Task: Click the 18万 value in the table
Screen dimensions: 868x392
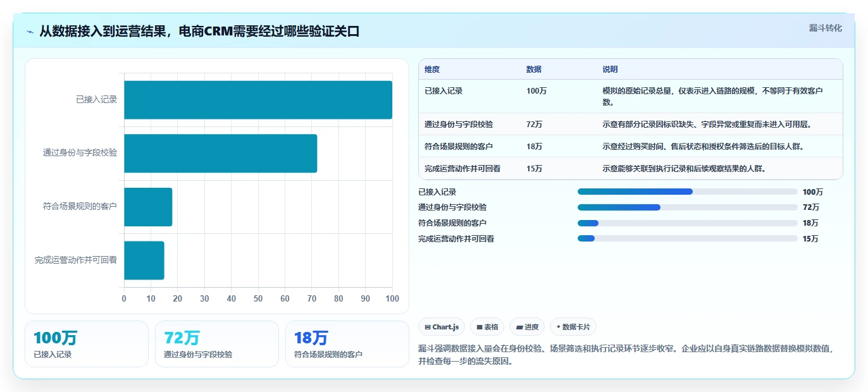Action: coord(534,147)
